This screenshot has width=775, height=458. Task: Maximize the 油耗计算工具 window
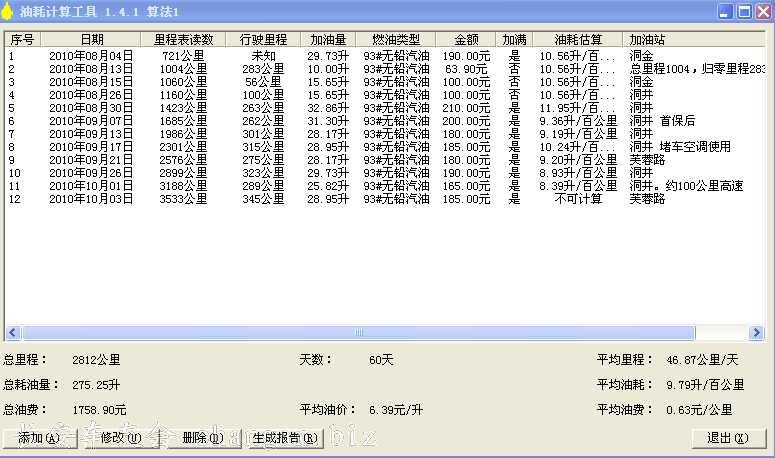point(743,12)
